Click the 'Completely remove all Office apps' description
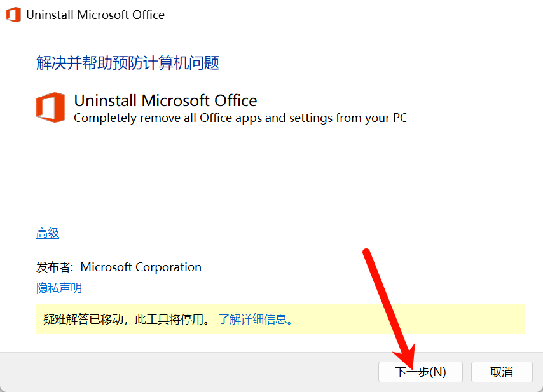 pos(241,118)
